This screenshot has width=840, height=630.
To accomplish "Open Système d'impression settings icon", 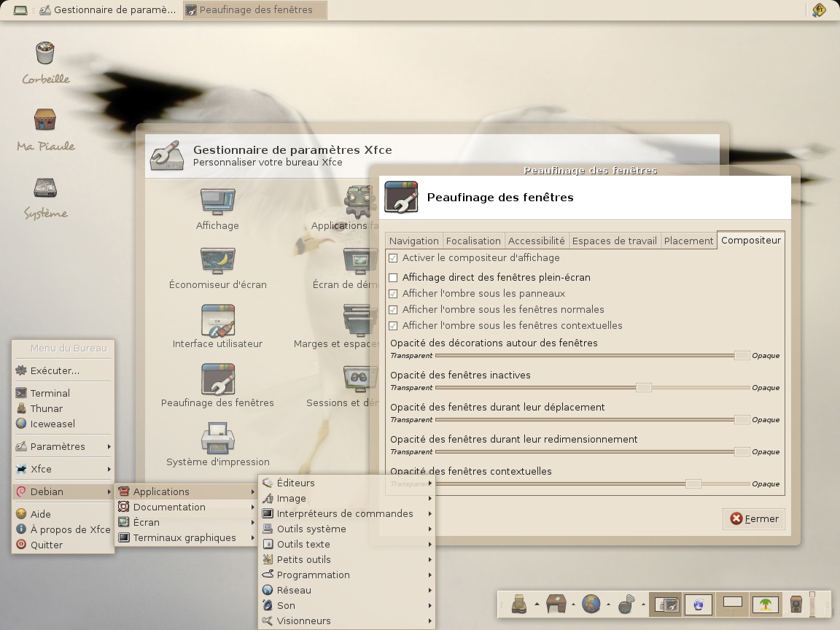I will click(217, 437).
